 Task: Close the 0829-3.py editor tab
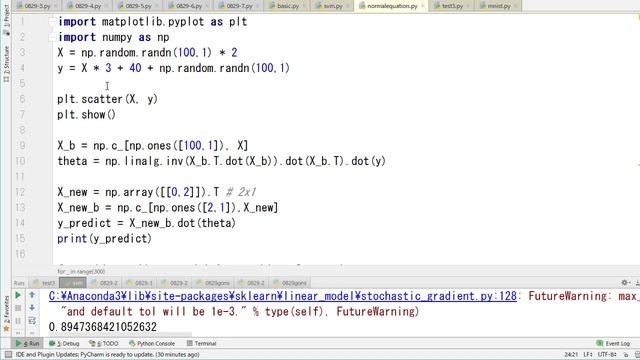coord(56,6)
